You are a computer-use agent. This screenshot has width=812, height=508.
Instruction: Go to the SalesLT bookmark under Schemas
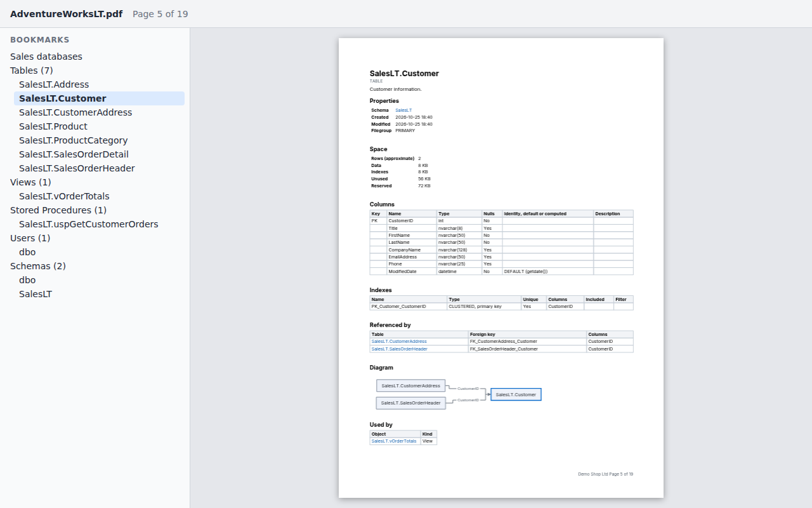coord(36,294)
